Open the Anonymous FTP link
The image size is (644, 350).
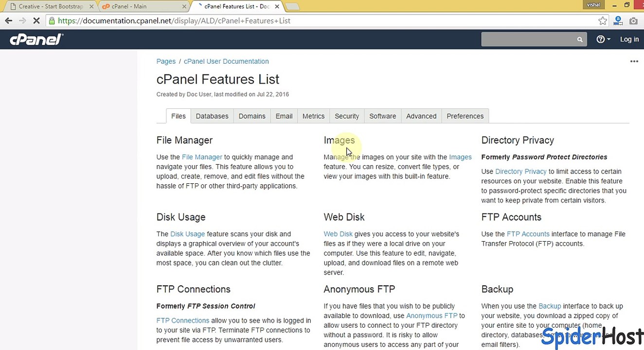(432, 315)
